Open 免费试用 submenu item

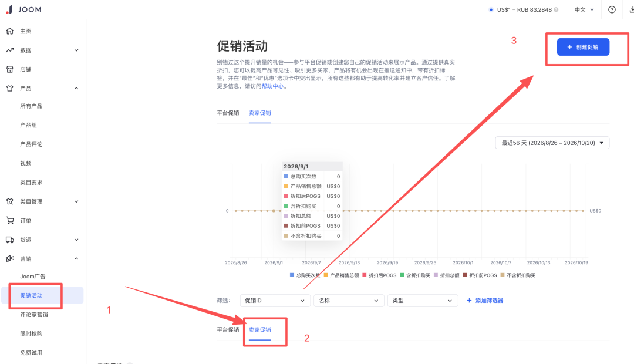point(31,353)
